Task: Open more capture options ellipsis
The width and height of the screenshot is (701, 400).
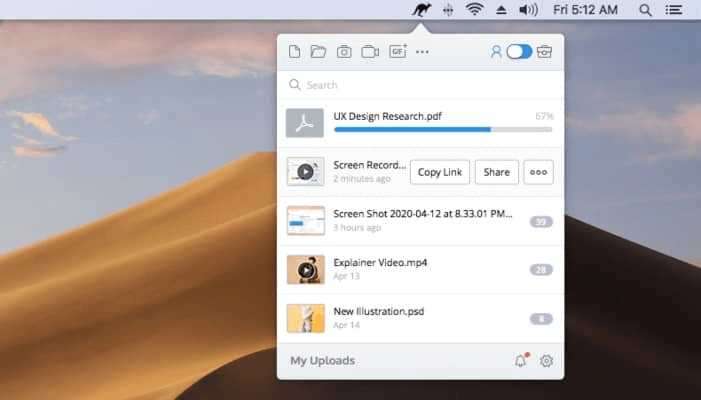Action: 422,52
